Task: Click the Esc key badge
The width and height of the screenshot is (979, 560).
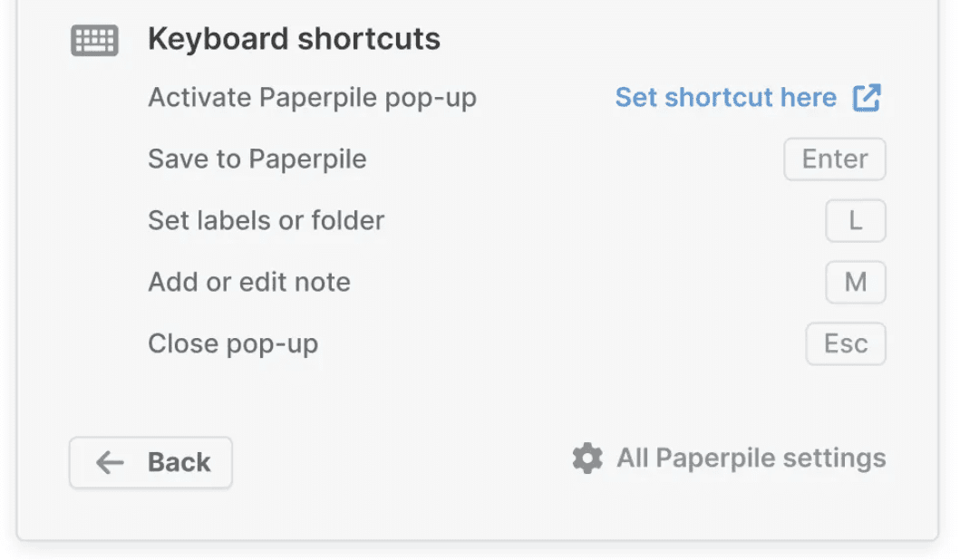Action: [845, 344]
